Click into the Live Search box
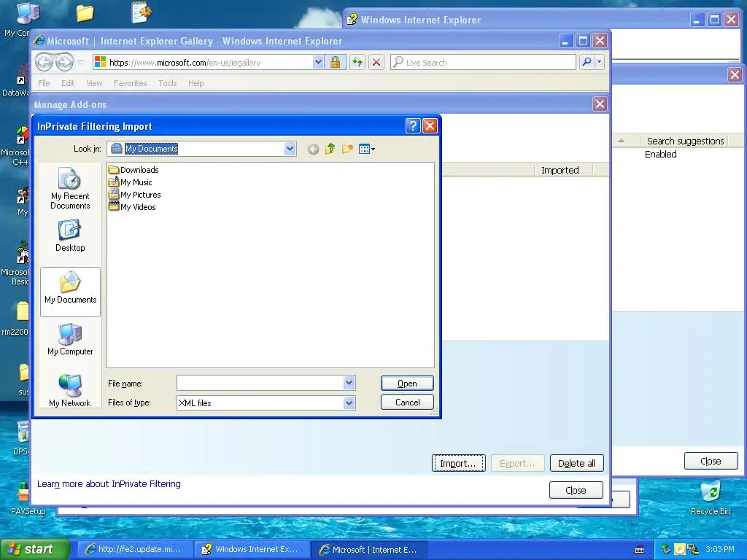The height and width of the screenshot is (560, 747). point(483,62)
